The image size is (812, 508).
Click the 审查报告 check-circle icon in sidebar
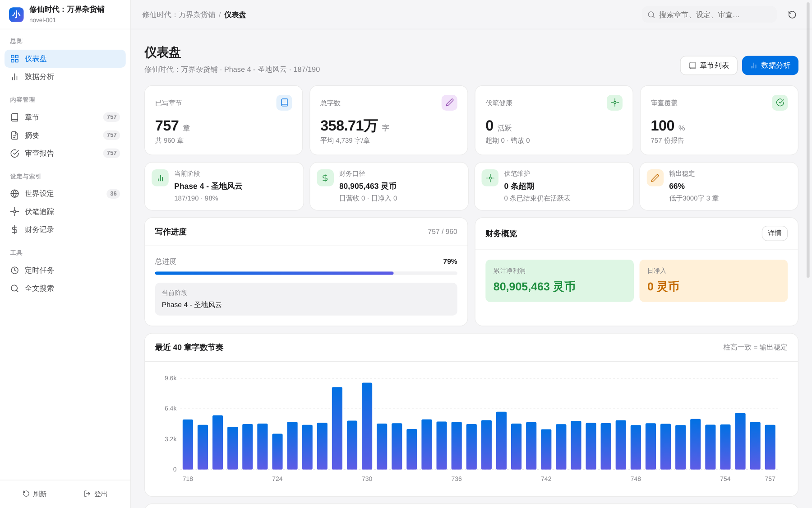tap(14, 154)
